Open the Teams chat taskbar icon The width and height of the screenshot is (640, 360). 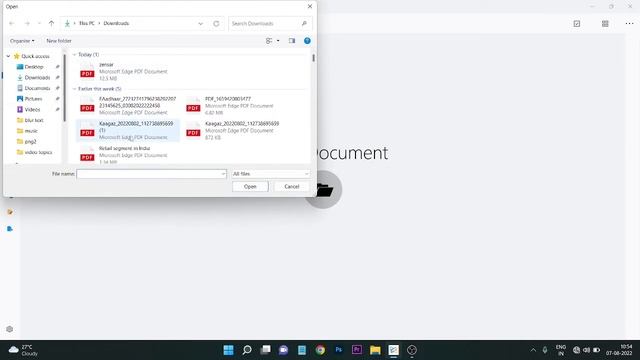tap(283, 350)
